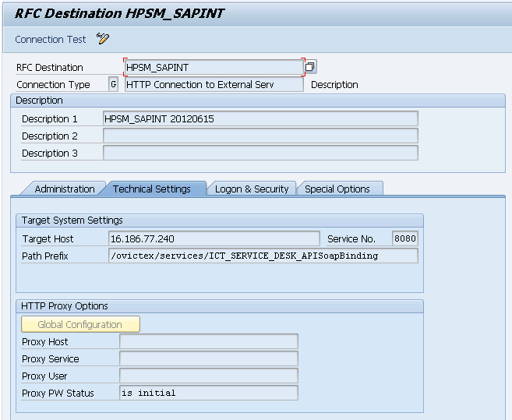Toggle display/change mode pencil icon
Image resolution: width=512 pixels, height=420 pixels.
point(103,39)
